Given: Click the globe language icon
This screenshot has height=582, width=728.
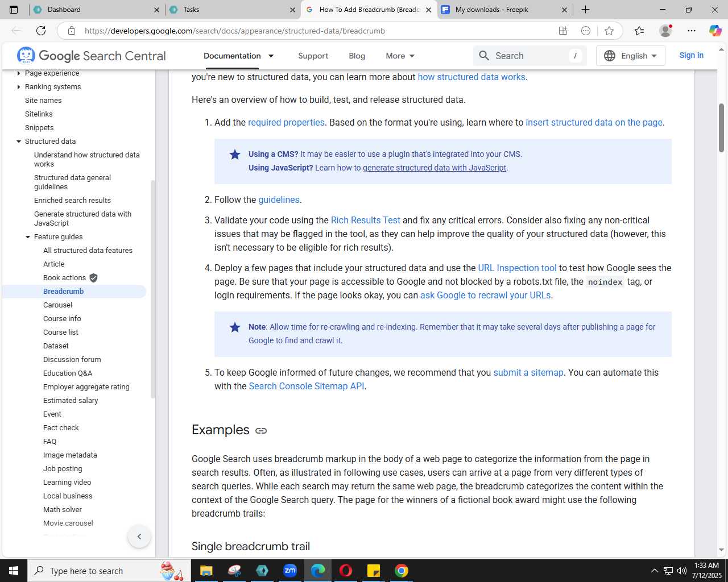Looking at the screenshot, I should pyautogui.click(x=610, y=56).
